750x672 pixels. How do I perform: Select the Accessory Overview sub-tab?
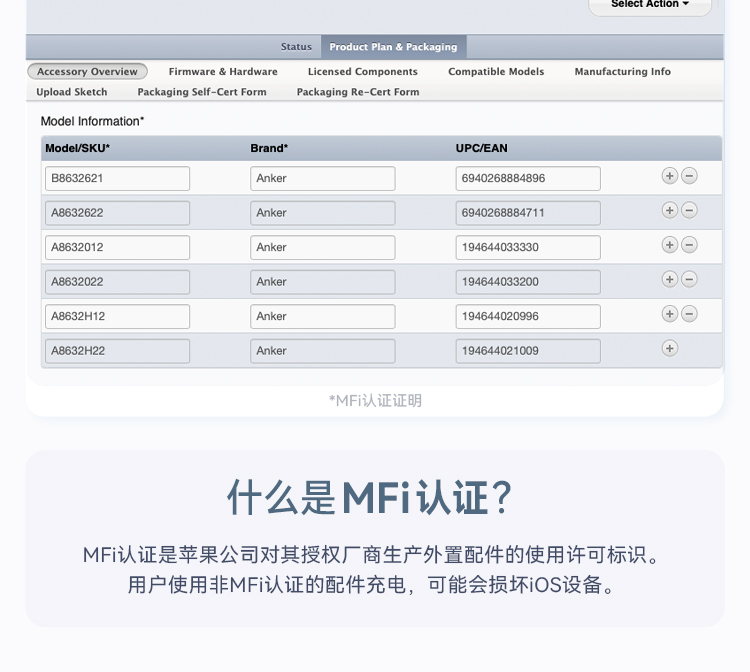tap(87, 71)
